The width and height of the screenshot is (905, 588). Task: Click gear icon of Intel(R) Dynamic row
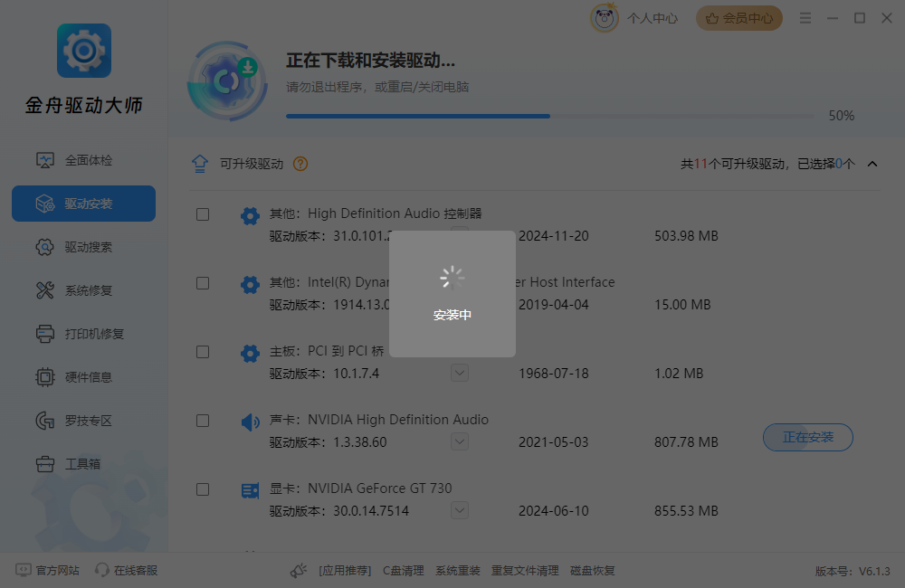point(250,284)
